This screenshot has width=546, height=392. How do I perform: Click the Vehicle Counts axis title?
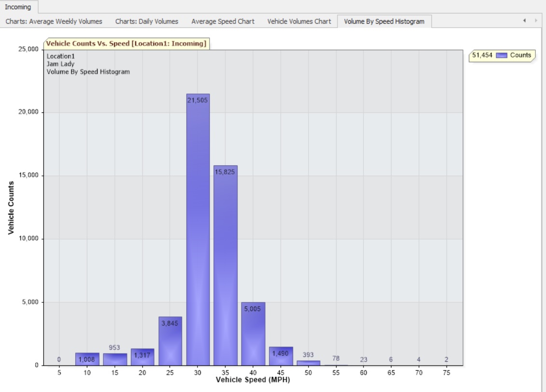tap(11, 208)
